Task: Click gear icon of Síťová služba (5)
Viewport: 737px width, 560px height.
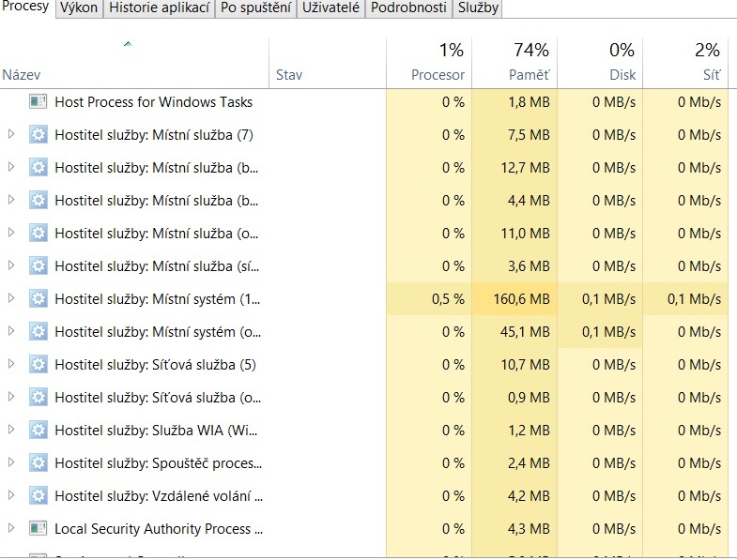Action: [x=38, y=365]
